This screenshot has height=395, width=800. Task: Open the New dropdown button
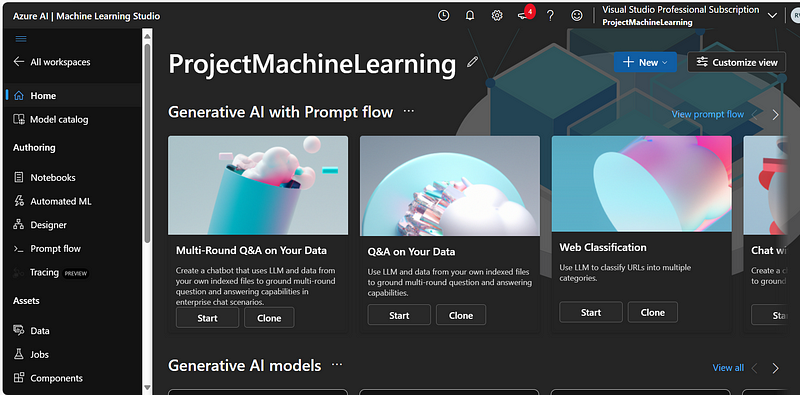point(645,62)
